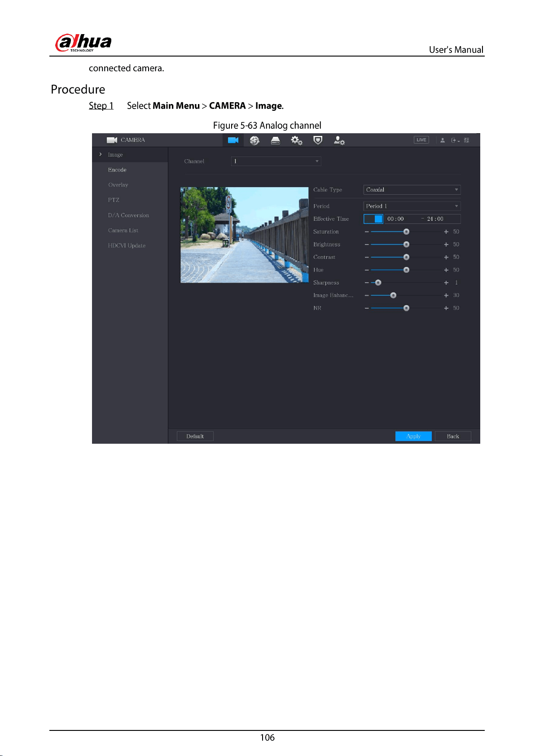
Task: Increase Hue with plus icon
Action: (446, 270)
